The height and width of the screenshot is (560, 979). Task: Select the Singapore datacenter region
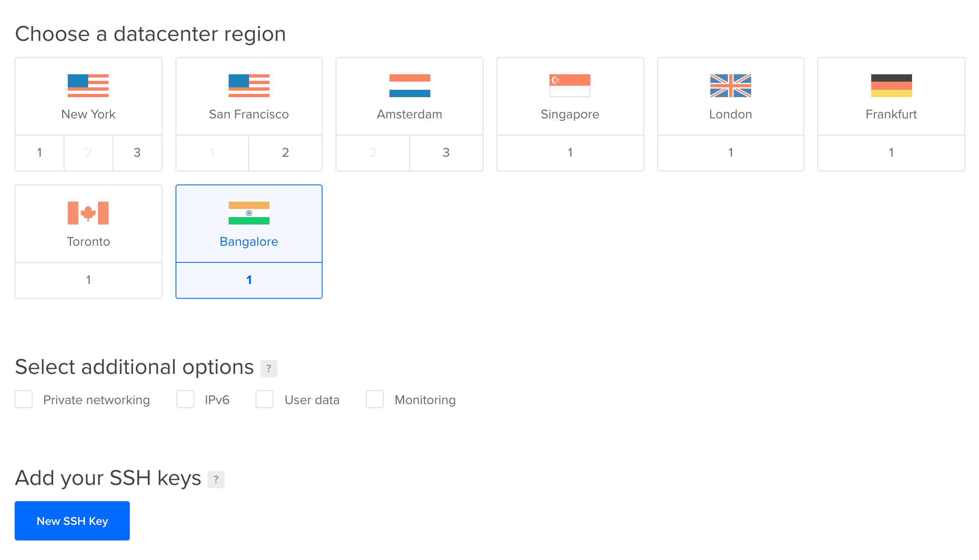(x=570, y=113)
